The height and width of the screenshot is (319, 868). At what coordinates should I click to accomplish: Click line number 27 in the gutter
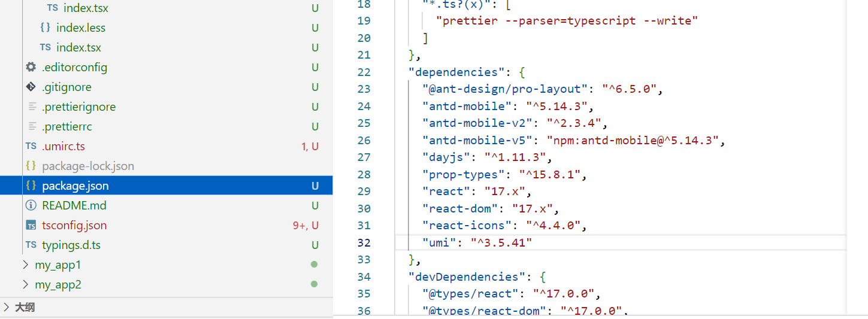(x=364, y=157)
